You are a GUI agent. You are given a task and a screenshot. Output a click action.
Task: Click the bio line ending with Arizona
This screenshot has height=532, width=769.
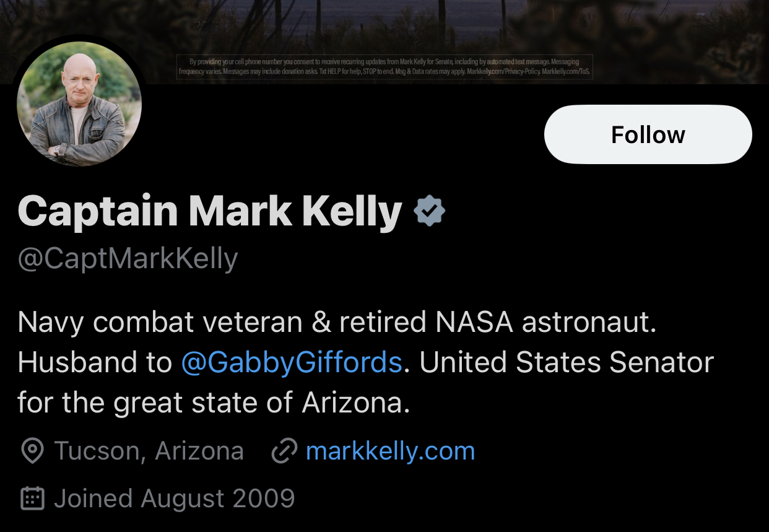coord(214,403)
